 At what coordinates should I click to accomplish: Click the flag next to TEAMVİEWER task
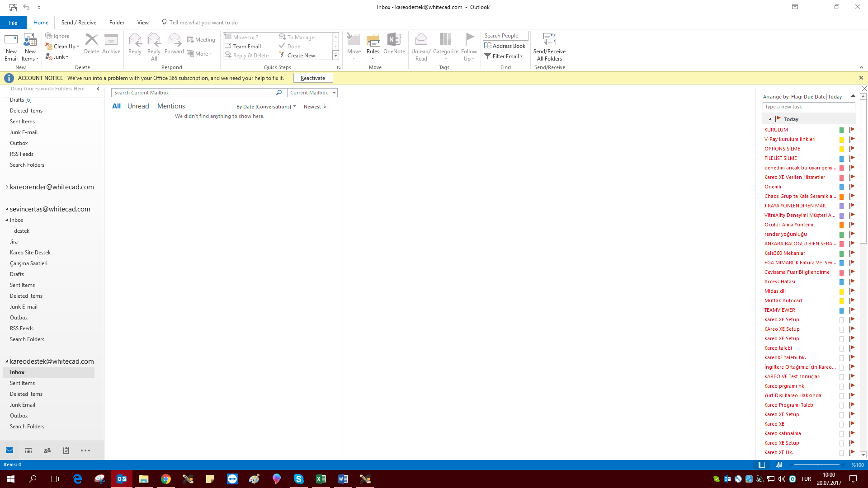click(852, 310)
